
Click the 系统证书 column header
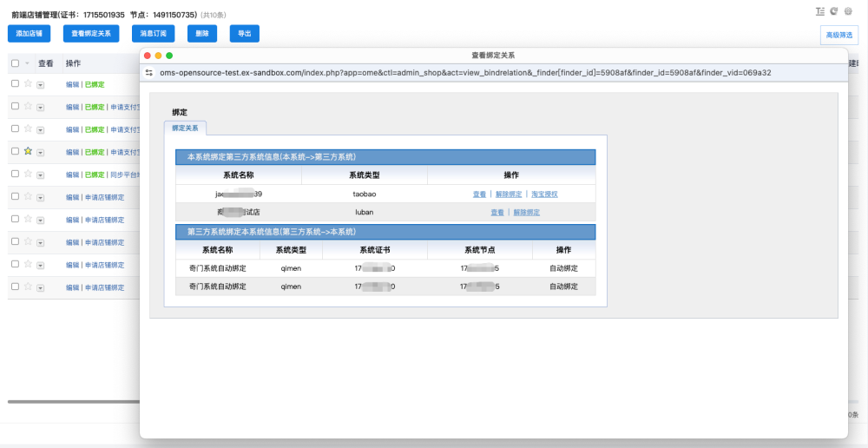coord(375,250)
